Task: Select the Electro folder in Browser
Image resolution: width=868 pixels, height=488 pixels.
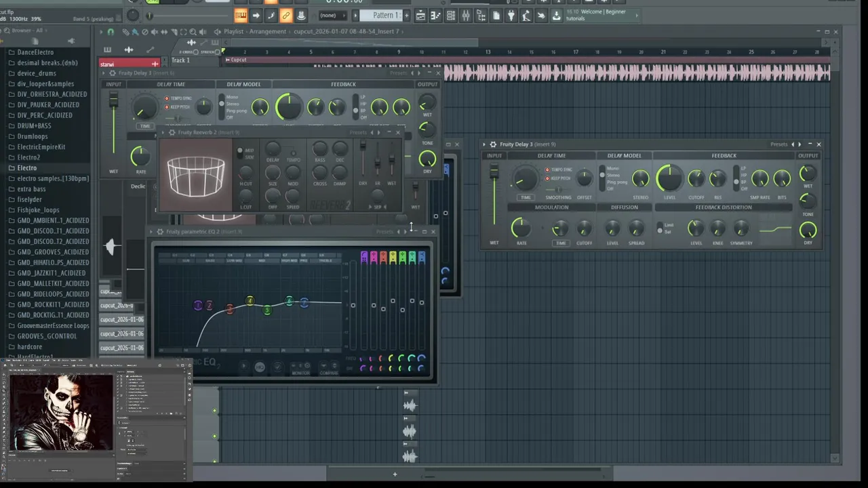Action: coord(27,168)
